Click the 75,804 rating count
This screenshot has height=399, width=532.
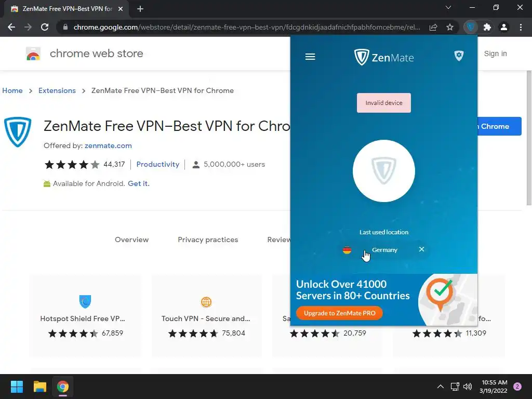[233, 333]
